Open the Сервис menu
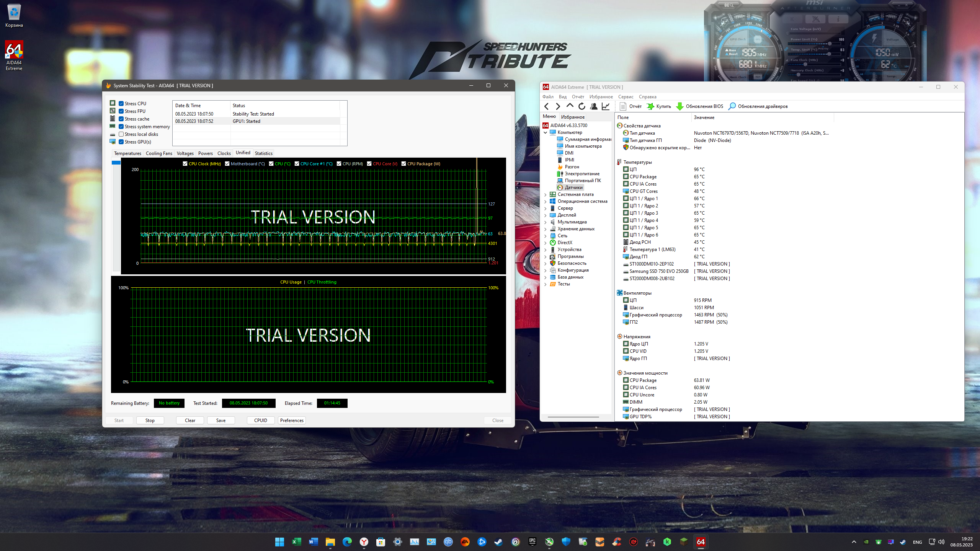The height and width of the screenshot is (551, 980). point(626,97)
